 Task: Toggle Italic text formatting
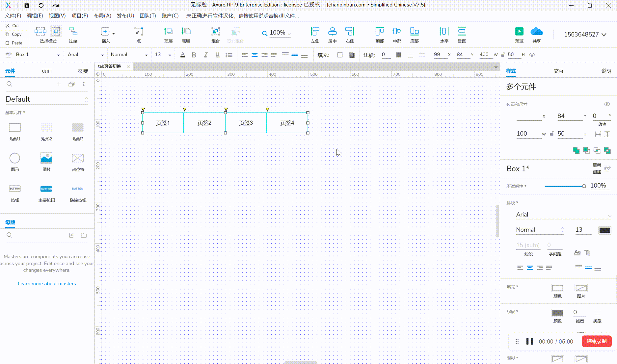point(206,55)
